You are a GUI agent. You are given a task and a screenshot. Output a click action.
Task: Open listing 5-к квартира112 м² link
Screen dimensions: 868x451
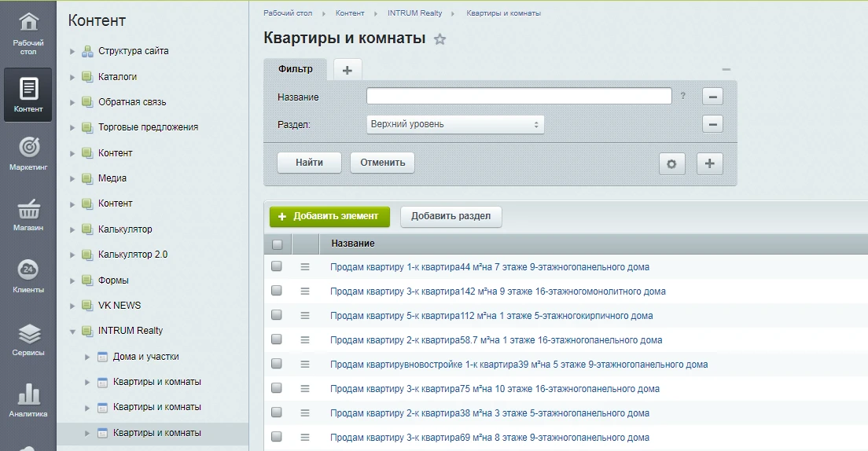point(491,315)
